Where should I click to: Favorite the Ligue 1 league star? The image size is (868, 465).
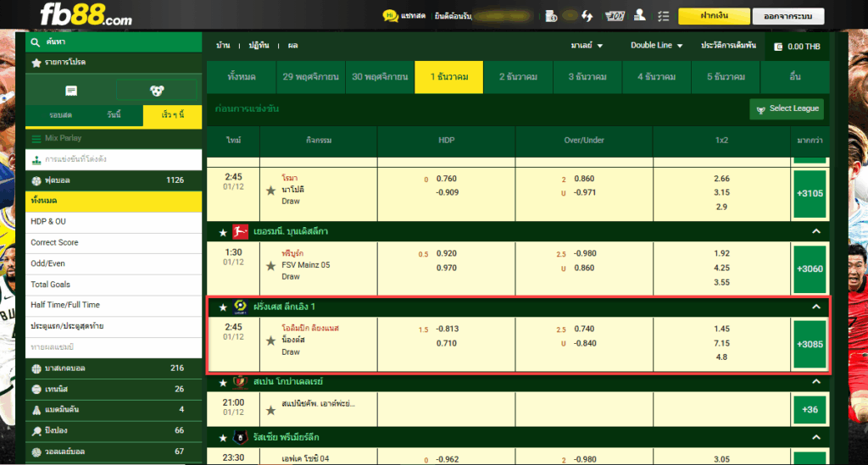223,307
